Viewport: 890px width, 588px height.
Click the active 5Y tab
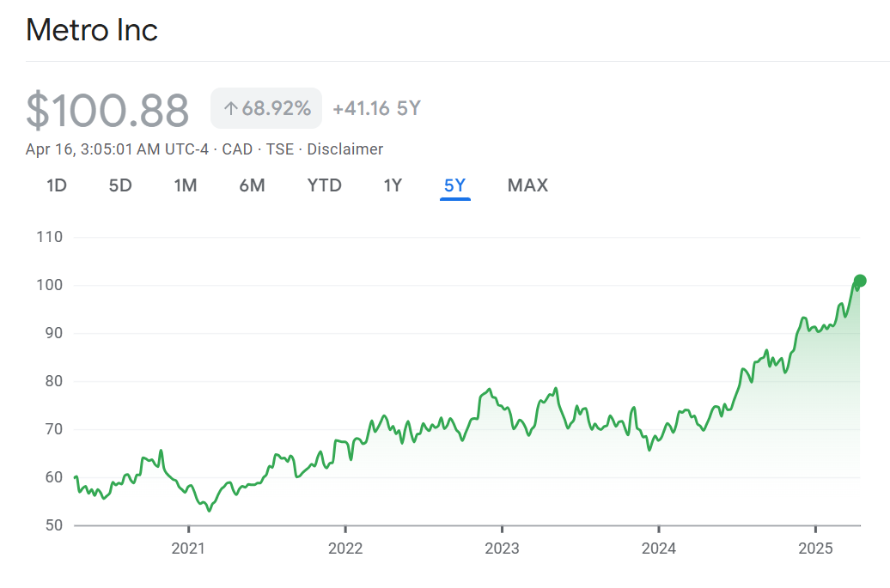click(x=454, y=185)
